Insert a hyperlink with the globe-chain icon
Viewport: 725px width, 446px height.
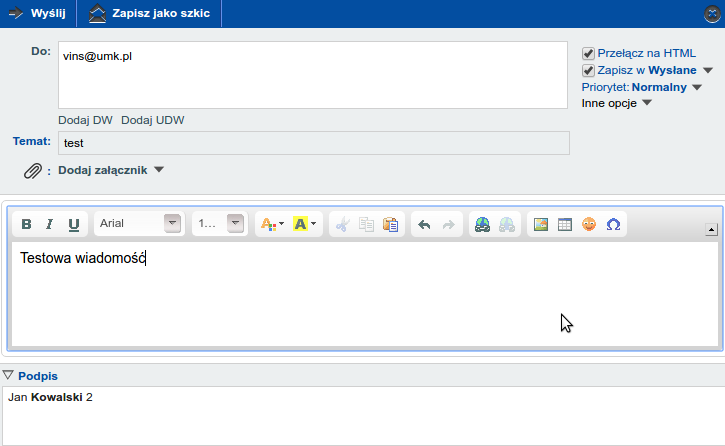pos(482,225)
